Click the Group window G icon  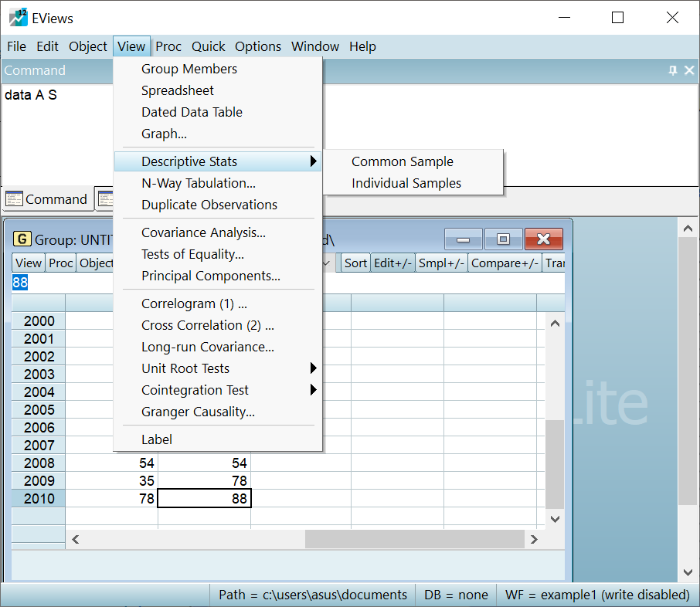coord(22,239)
